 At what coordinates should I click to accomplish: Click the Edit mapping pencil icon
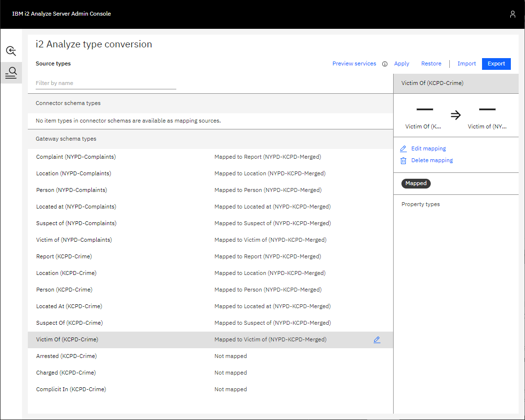(x=403, y=149)
